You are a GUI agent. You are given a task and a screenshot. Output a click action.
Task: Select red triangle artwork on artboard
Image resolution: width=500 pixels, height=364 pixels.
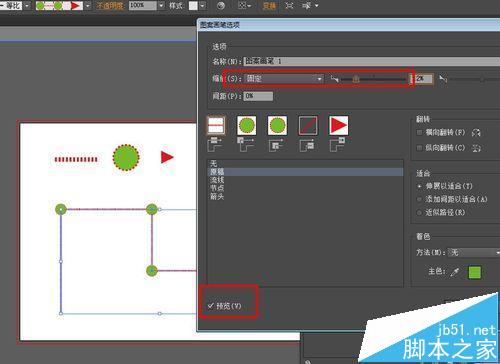click(167, 157)
